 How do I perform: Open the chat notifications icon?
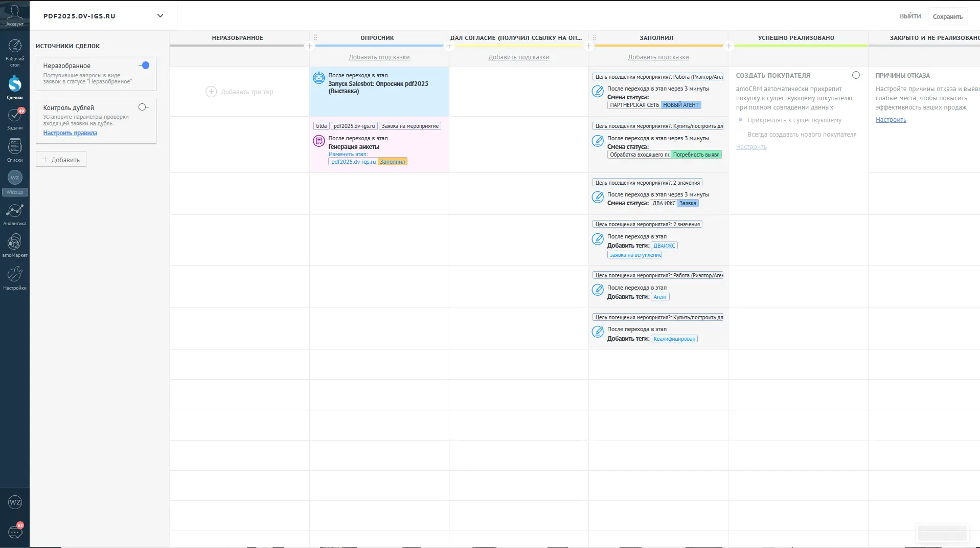pyautogui.click(x=15, y=532)
